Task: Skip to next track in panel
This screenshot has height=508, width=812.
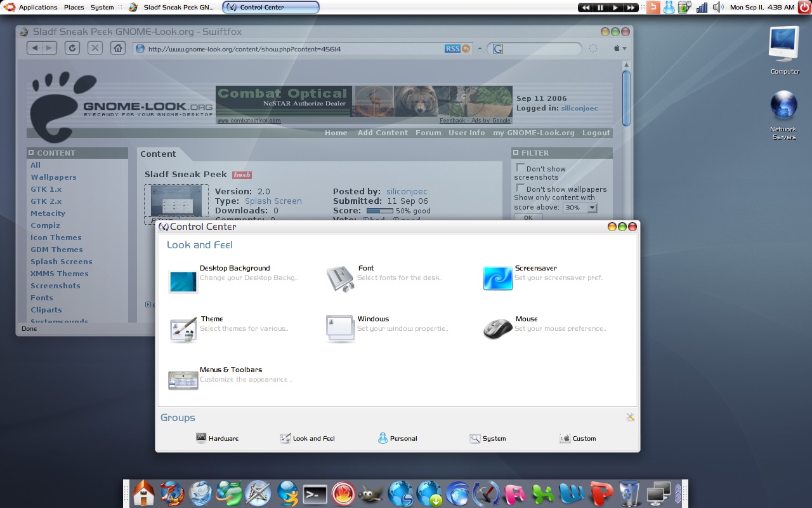Action: 631,7
